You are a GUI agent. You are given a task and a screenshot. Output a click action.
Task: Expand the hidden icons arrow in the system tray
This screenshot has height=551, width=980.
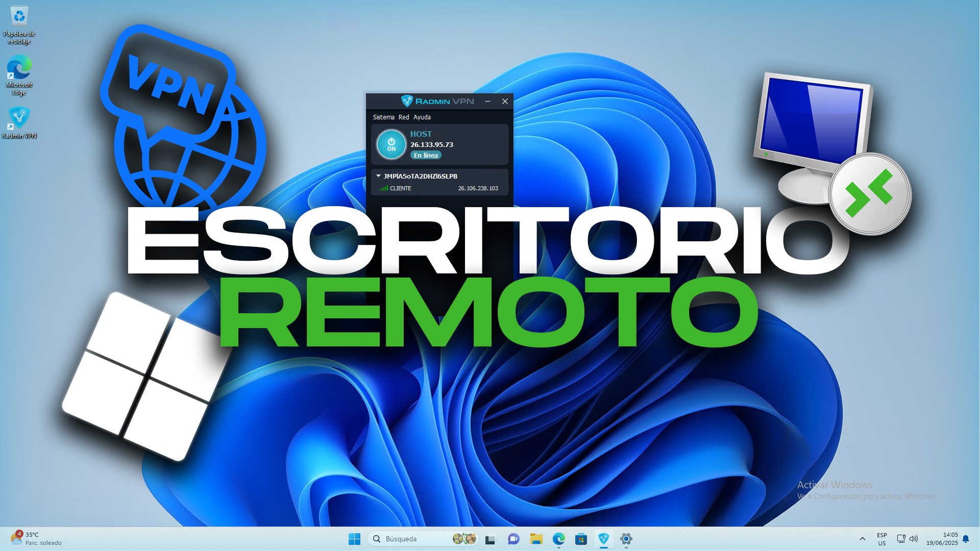coord(863,539)
